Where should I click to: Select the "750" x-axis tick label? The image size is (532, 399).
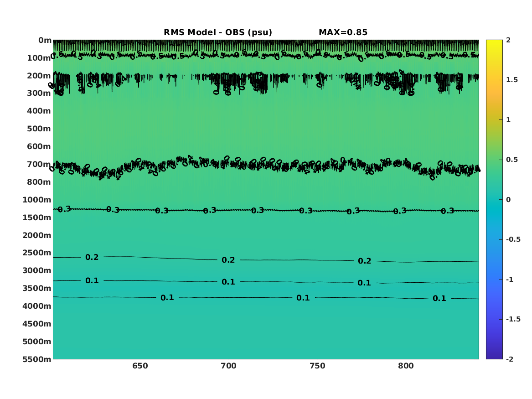click(x=317, y=366)
